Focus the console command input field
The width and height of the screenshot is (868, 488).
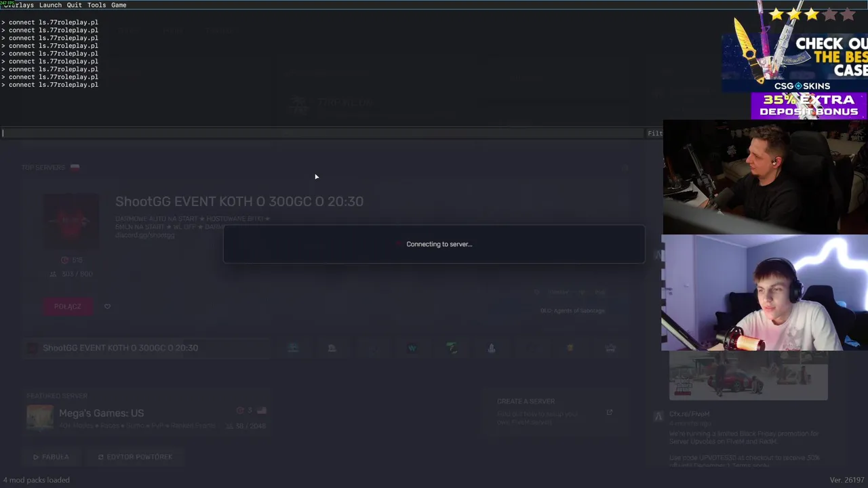(x=322, y=133)
